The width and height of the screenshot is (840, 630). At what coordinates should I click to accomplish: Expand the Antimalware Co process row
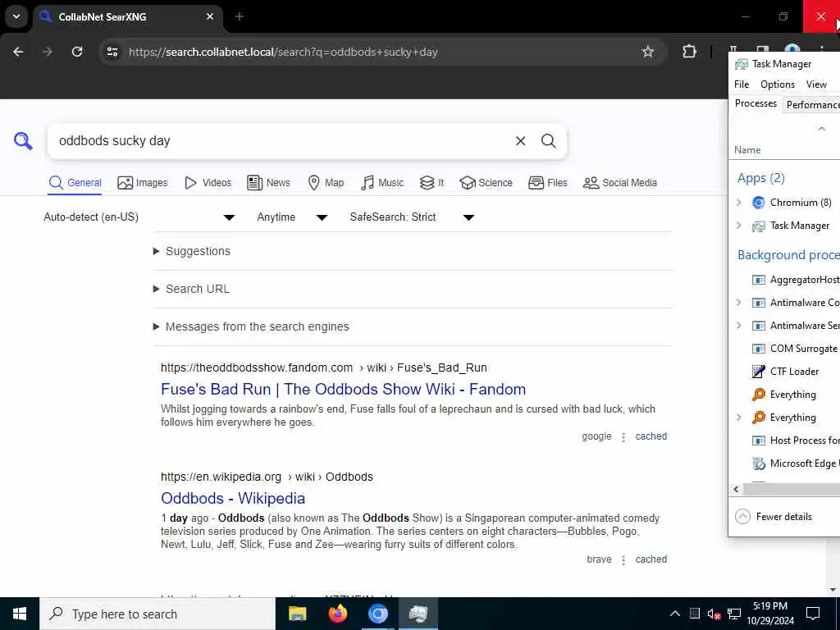point(739,303)
